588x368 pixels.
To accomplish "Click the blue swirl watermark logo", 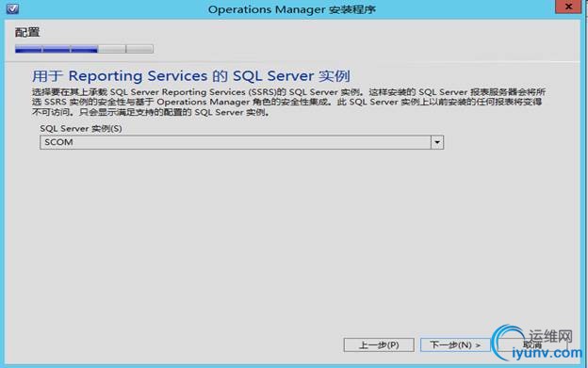I will click(508, 342).
